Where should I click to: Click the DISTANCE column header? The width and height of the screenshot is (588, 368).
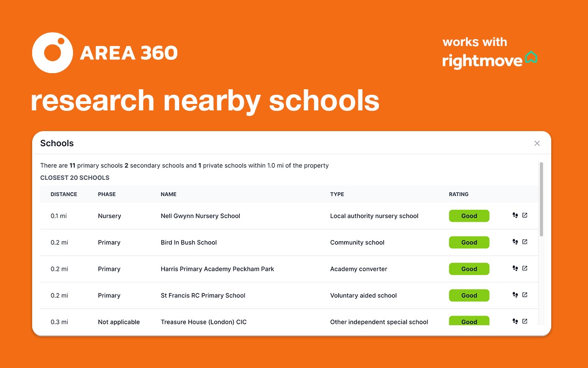pyautogui.click(x=64, y=194)
